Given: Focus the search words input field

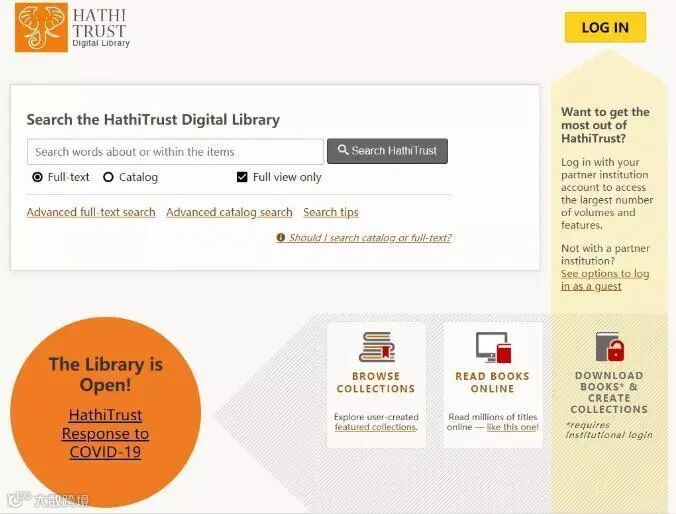Looking at the screenshot, I should 175,152.
